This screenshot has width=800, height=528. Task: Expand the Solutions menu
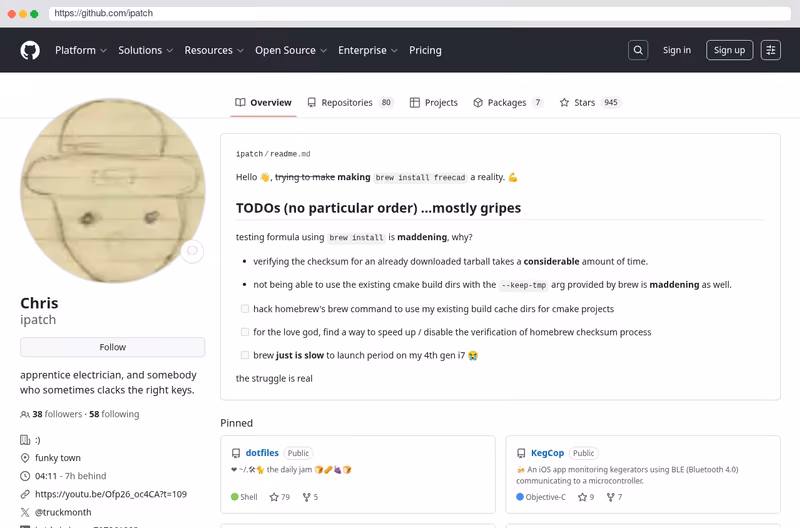coord(145,50)
